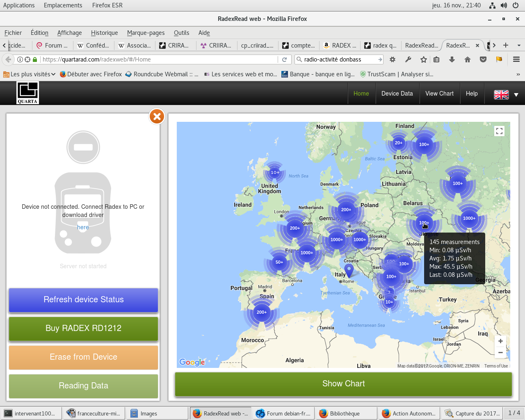This screenshot has height=420, width=525.
Task: Switch to the CRIIRA... tab
Action: coord(217,46)
